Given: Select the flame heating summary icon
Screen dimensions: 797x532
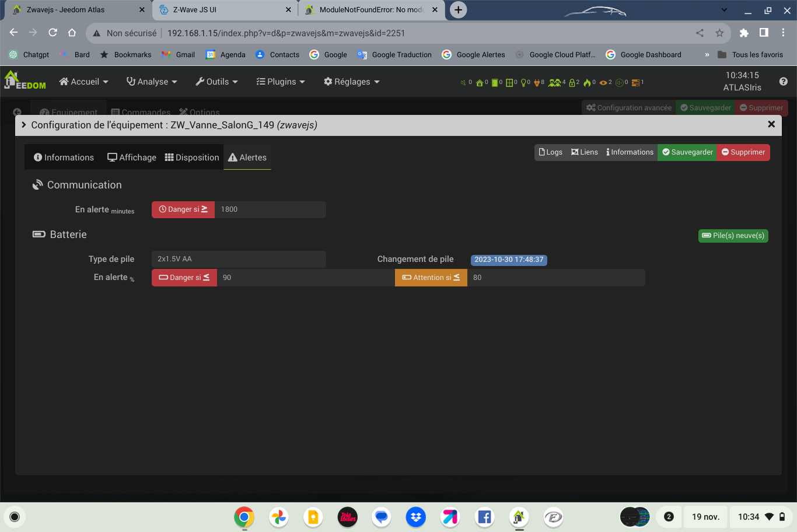Looking at the screenshot, I should click(587, 82).
